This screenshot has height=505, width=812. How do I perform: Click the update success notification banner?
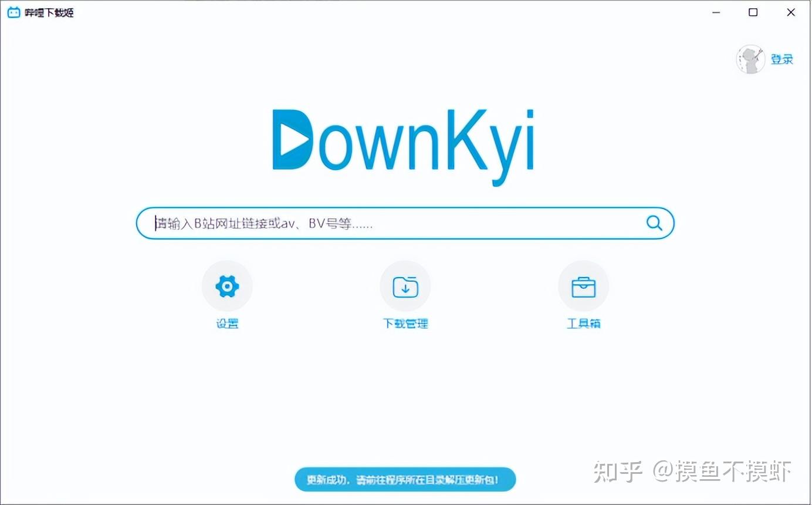[x=405, y=479]
